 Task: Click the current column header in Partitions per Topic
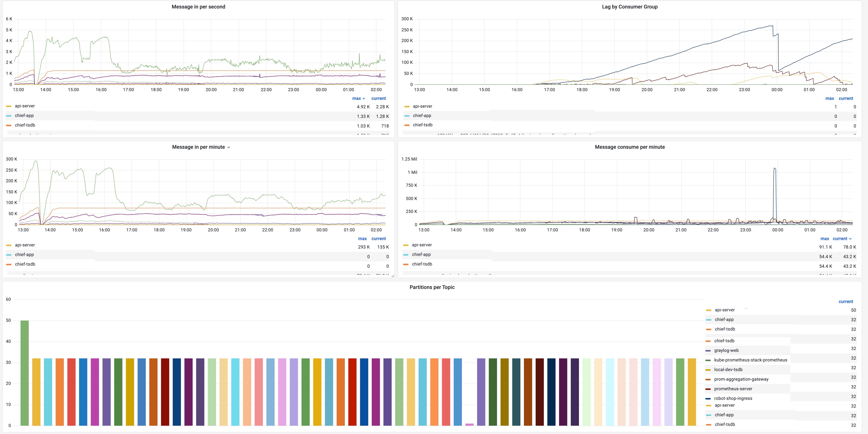846,301
